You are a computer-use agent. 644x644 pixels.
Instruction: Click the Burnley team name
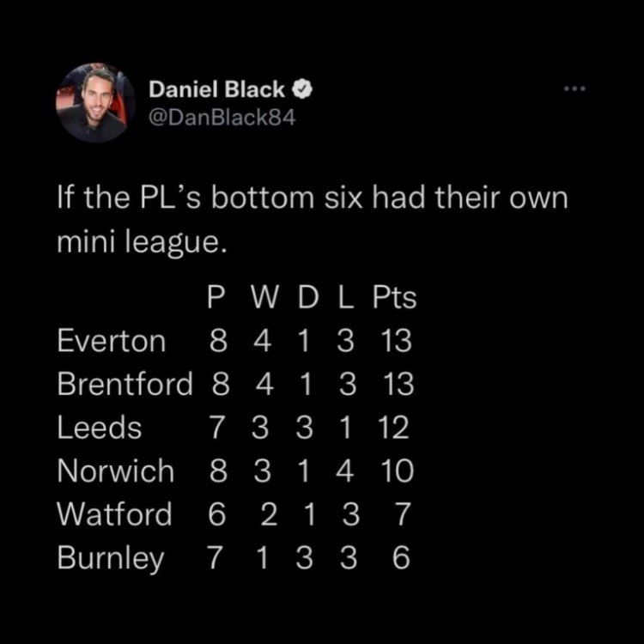[x=111, y=558]
